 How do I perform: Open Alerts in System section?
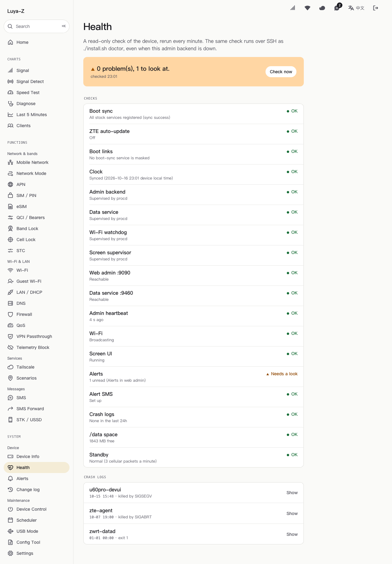click(36, 479)
